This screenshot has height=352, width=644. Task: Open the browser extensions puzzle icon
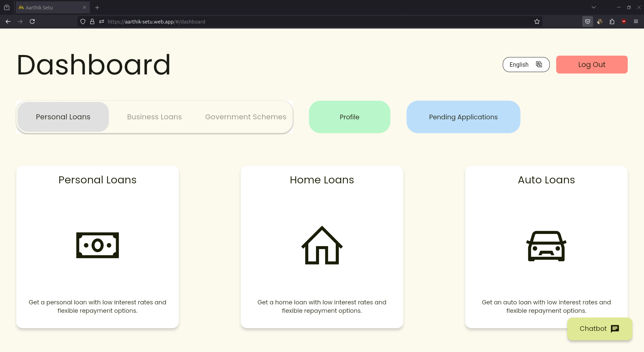pyautogui.click(x=612, y=21)
